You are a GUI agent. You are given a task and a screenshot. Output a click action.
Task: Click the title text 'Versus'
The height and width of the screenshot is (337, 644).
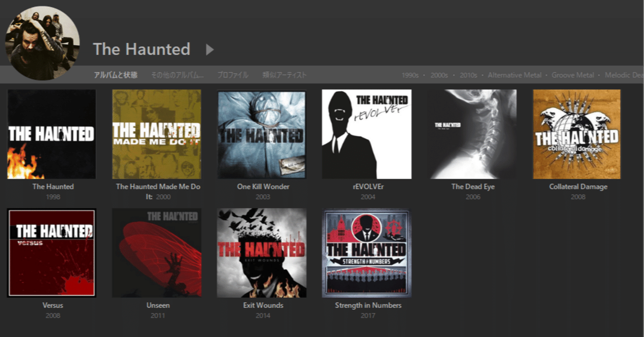pyautogui.click(x=53, y=305)
